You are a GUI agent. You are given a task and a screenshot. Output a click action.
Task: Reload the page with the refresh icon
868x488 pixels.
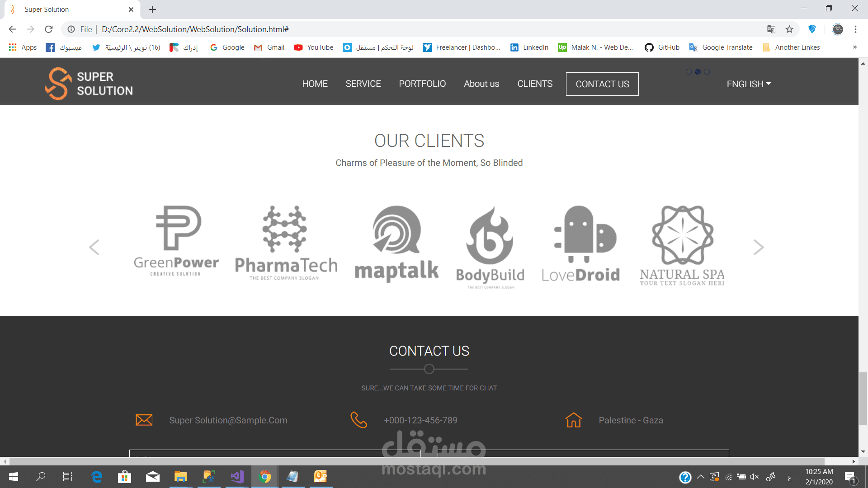tap(49, 29)
